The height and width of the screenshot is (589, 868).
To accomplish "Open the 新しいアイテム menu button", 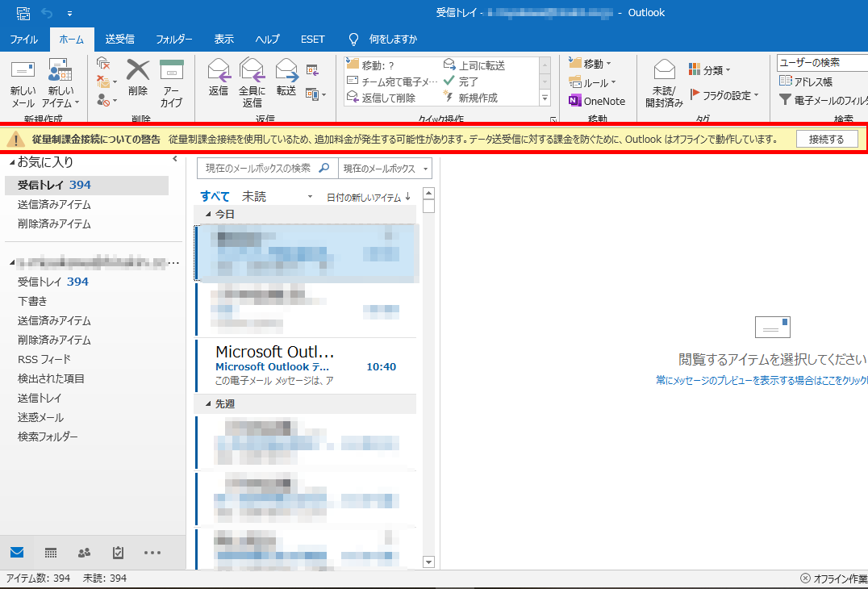I will pyautogui.click(x=61, y=84).
